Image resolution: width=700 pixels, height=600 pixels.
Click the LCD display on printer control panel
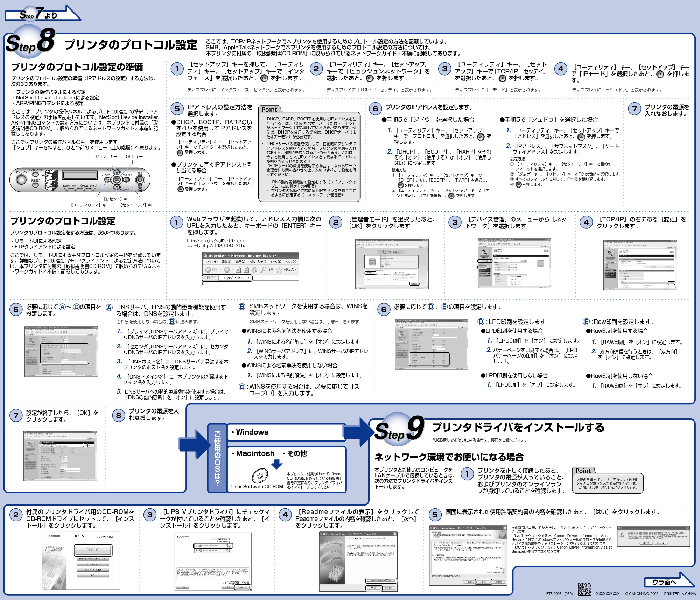coord(79,175)
